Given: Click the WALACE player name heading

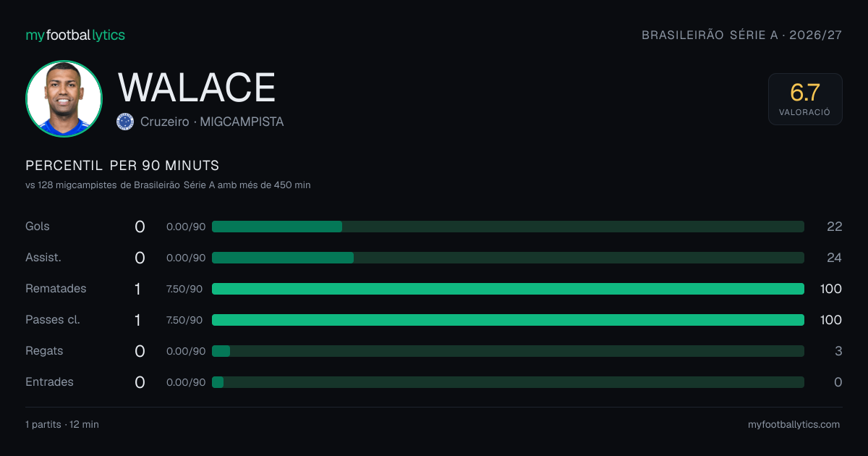Looking at the screenshot, I should (197, 88).
